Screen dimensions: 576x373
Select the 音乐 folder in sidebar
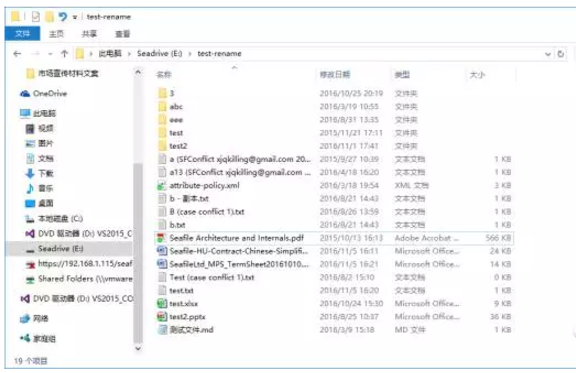tap(39, 188)
